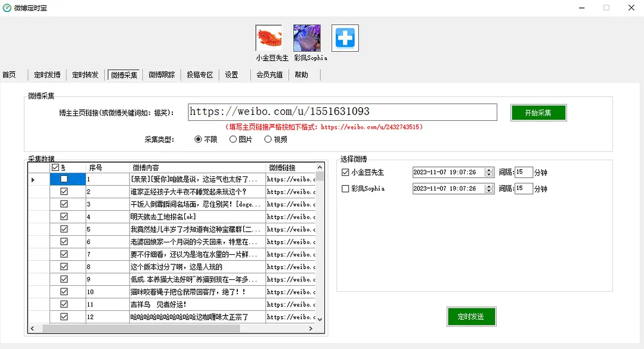644x349 pixels.
Task: Uncheck the checkbox for row 2
Action: coord(64,192)
